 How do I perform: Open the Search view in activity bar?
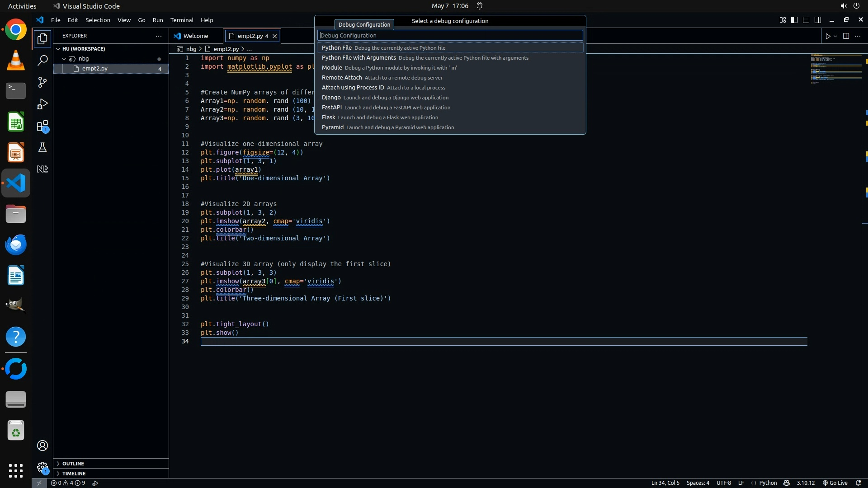[42, 61]
